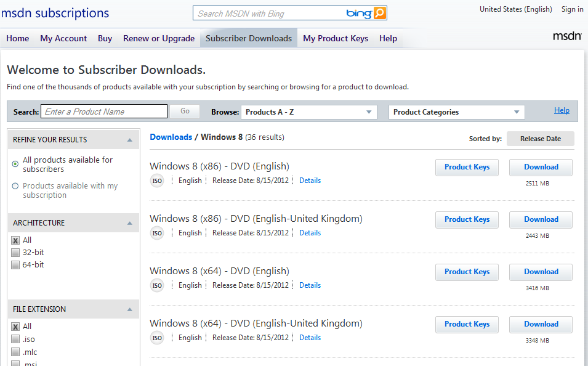
Task: Open the Renew or Upgrade tab
Action: pyautogui.click(x=159, y=39)
